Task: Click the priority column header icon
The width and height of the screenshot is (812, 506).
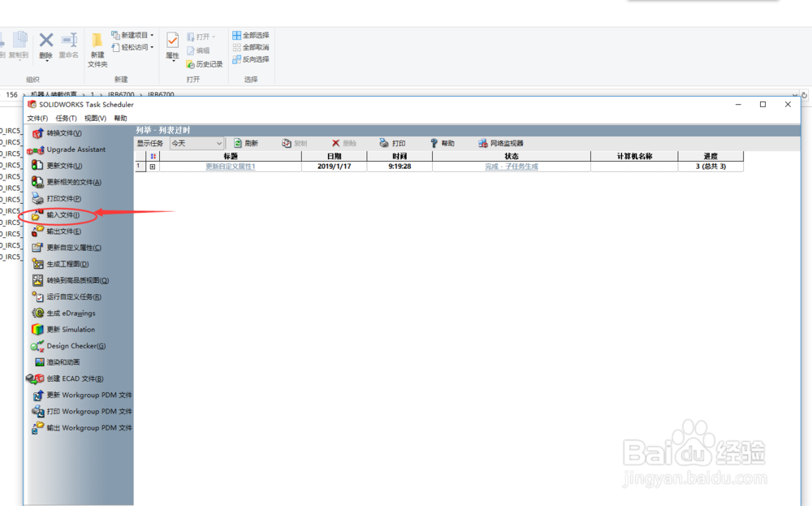Action: [153, 156]
